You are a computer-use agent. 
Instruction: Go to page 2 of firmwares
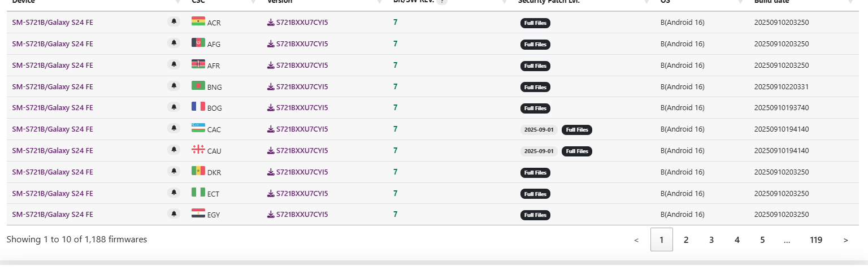686,240
